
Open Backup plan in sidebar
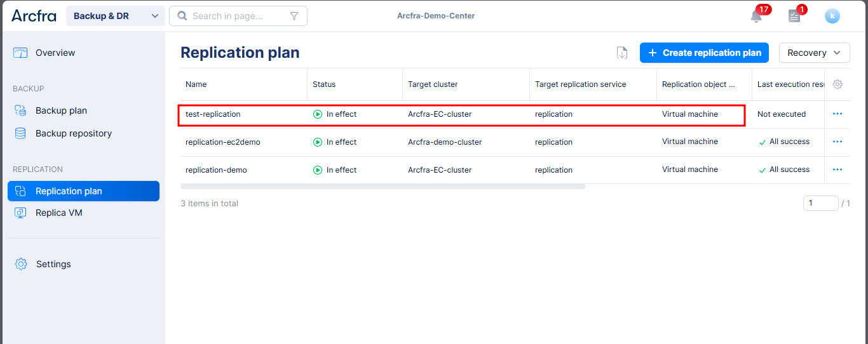[x=61, y=110]
